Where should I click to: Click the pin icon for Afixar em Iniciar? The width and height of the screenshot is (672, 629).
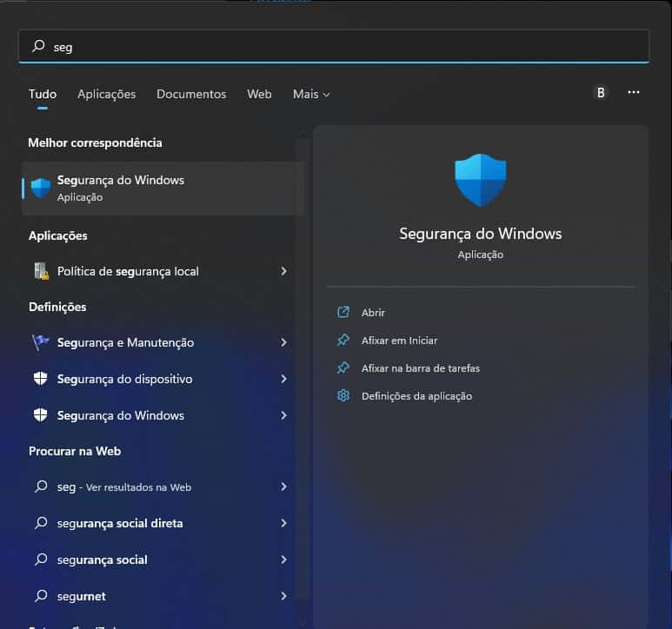click(343, 341)
